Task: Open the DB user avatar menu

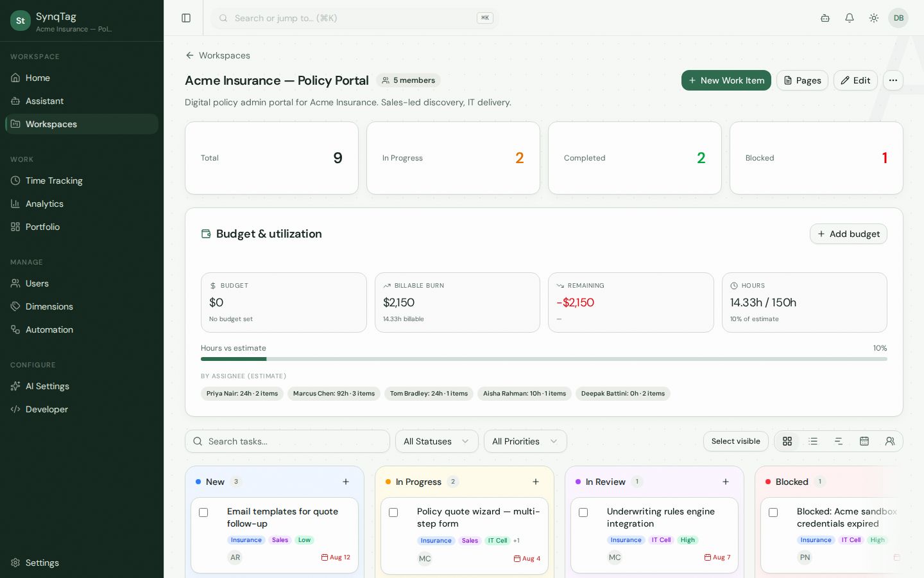Action: click(x=898, y=18)
